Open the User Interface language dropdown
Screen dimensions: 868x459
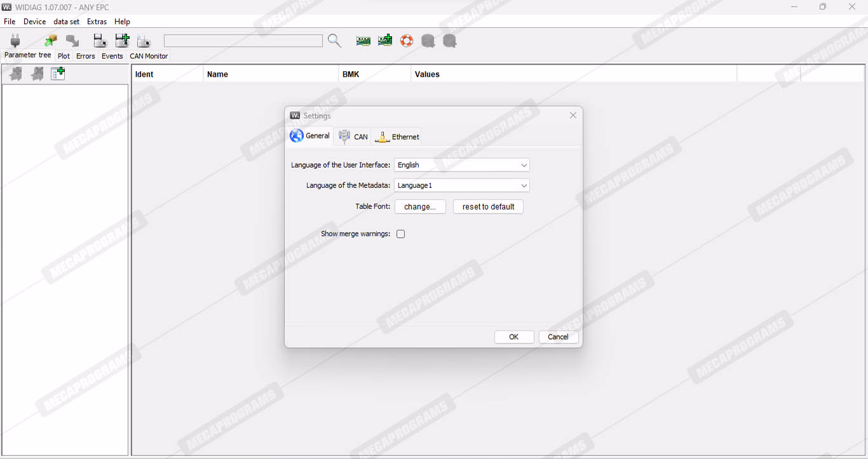pyautogui.click(x=461, y=165)
